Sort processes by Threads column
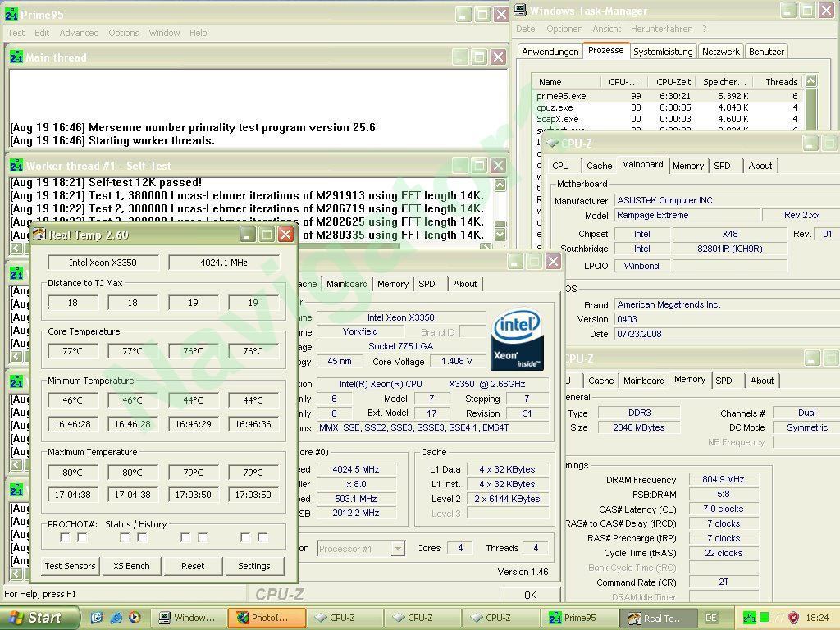 [x=778, y=82]
